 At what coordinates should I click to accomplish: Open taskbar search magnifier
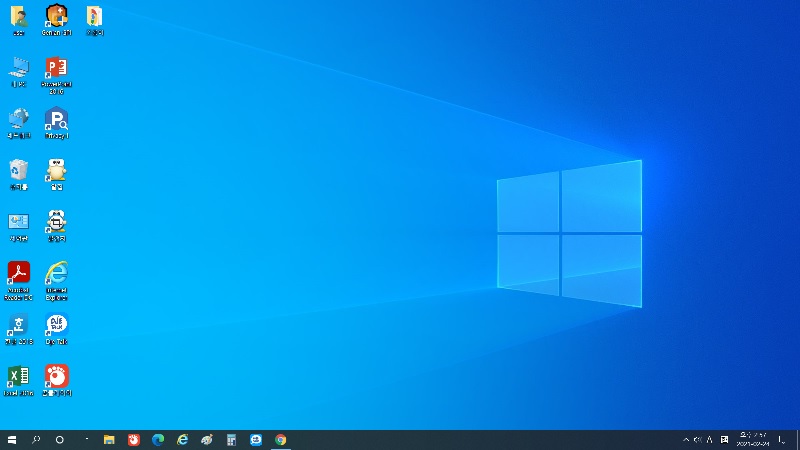(36, 439)
